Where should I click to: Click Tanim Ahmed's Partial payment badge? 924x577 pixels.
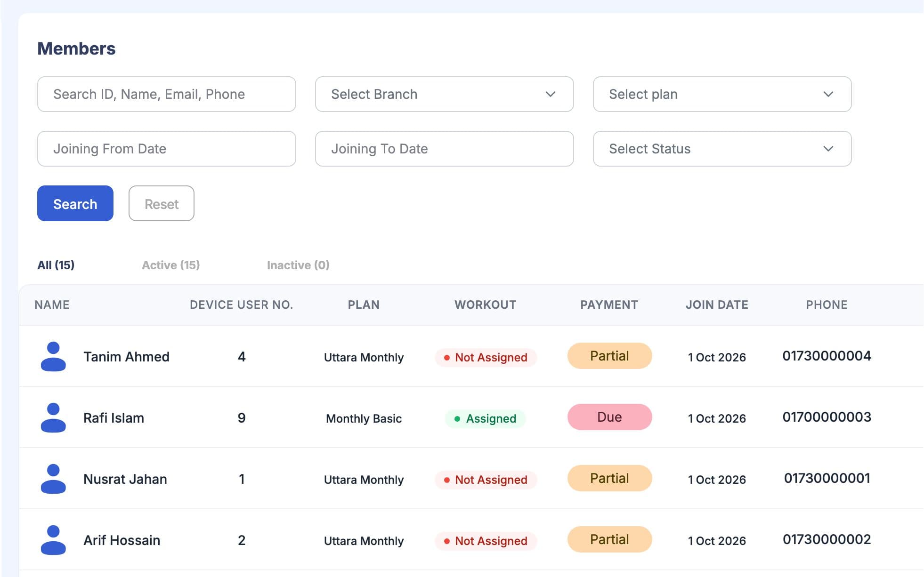(609, 356)
